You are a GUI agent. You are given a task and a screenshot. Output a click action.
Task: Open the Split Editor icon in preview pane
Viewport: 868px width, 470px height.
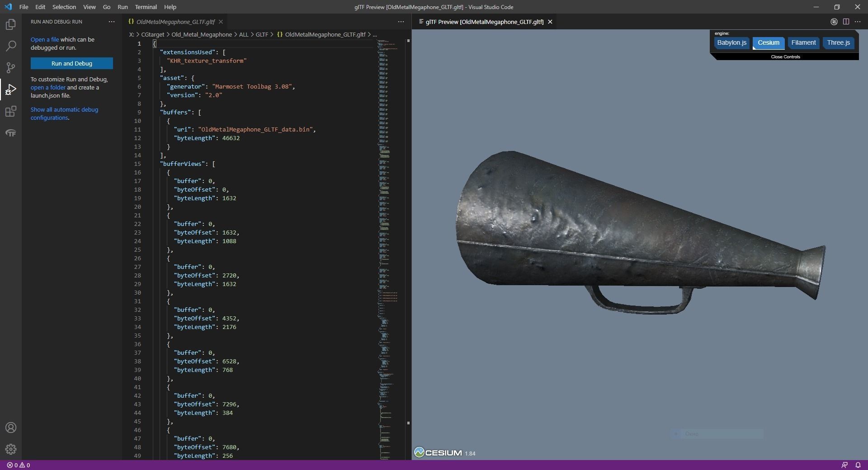point(846,21)
